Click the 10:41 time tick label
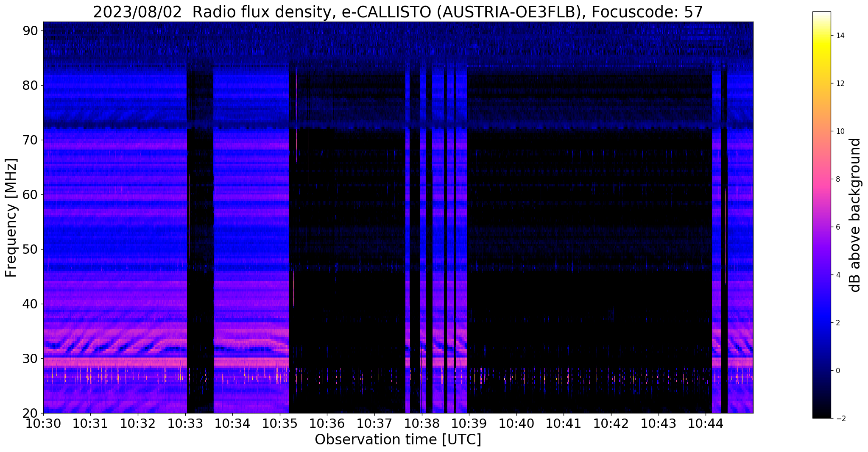868x452 pixels. click(x=564, y=423)
